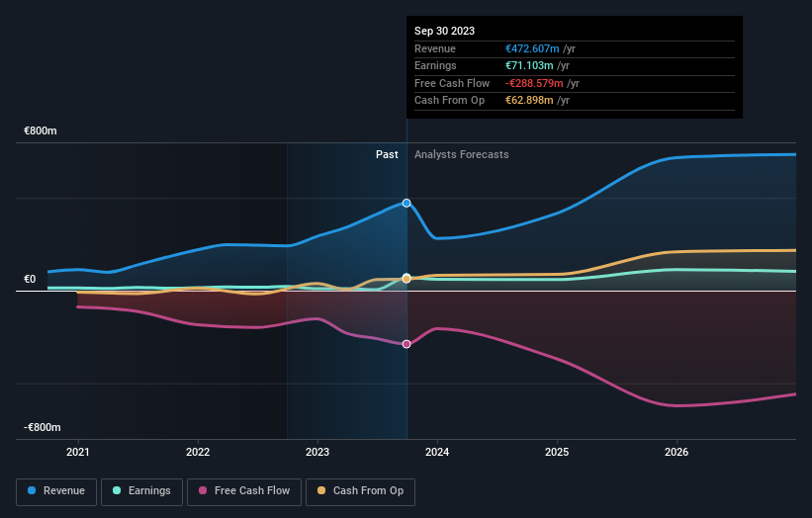This screenshot has width=812, height=518.
Task: Toggle the Free Cash Flow legend button
Action: [x=244, y=491]
